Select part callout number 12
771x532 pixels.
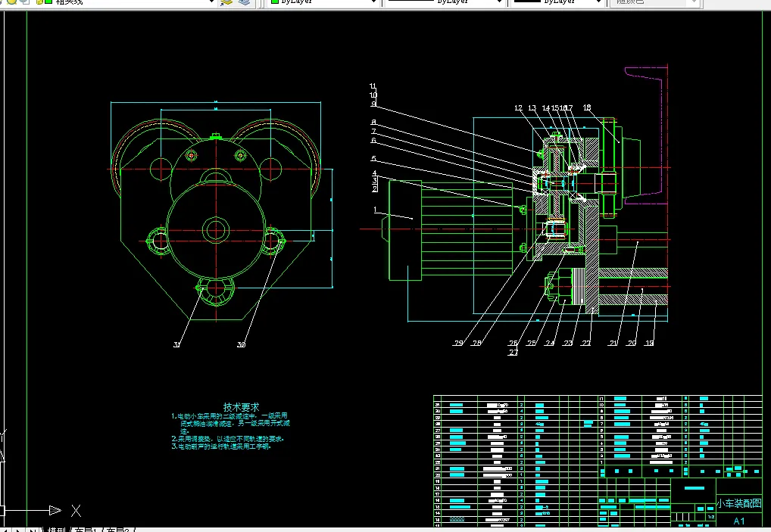[x=518, y=107]
